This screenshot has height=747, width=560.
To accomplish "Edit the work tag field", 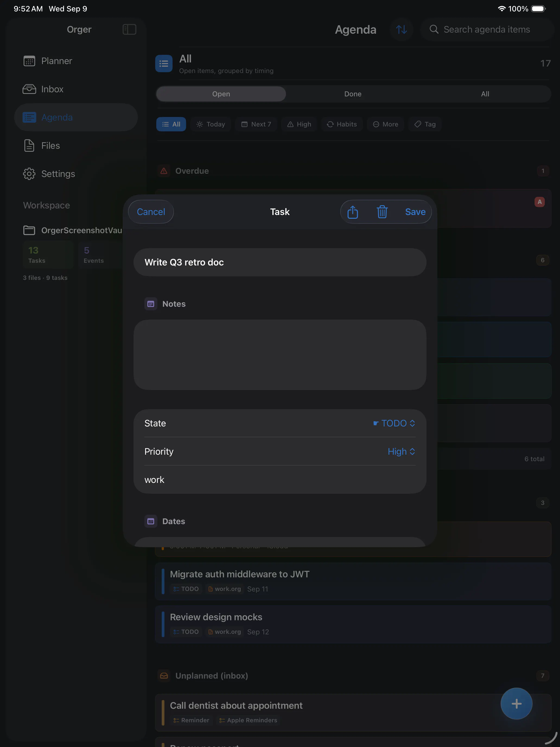I will point(280,480).
